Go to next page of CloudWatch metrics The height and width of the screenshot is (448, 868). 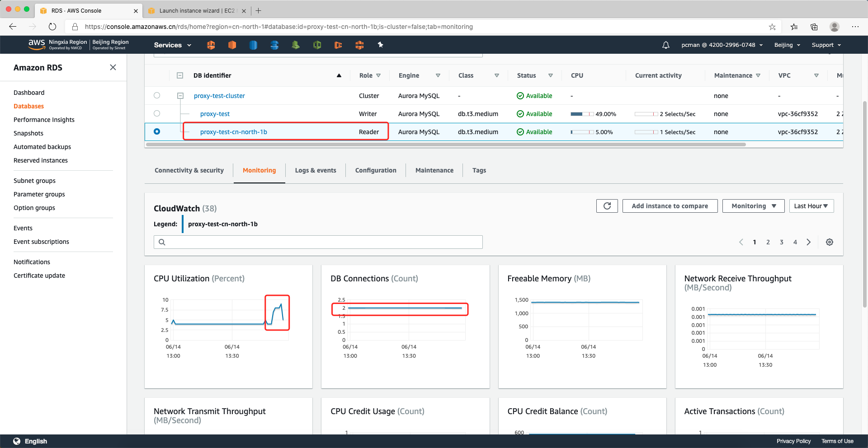(809, 242)
